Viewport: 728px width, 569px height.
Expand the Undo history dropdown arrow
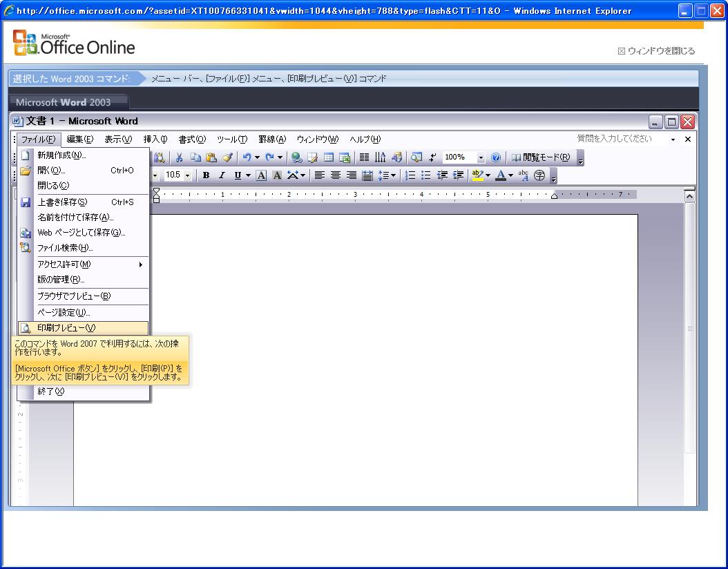tap(257, 157)
